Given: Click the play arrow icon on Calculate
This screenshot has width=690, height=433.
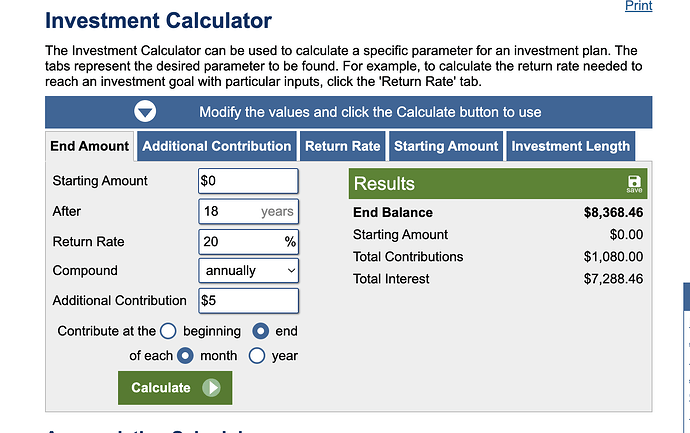Looking at the screenshot, I should (x=211, y=388).
